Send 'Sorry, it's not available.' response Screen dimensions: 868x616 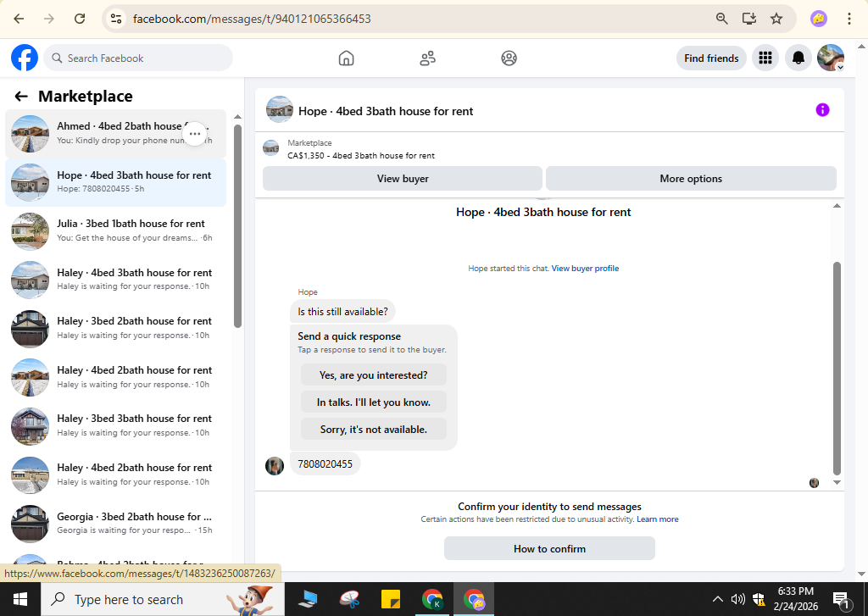374,430
